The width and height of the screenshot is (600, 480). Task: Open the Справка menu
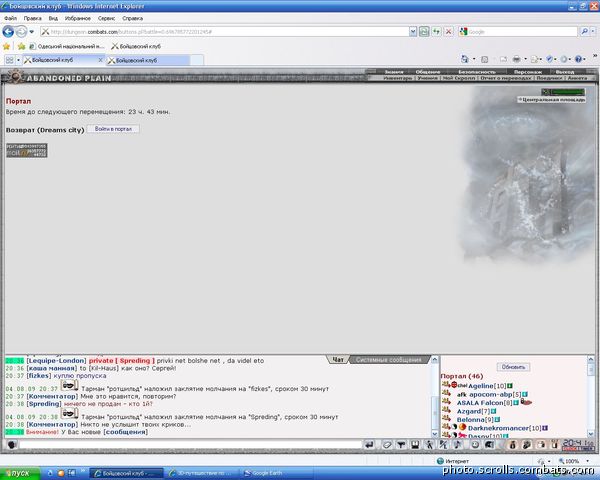132,18
